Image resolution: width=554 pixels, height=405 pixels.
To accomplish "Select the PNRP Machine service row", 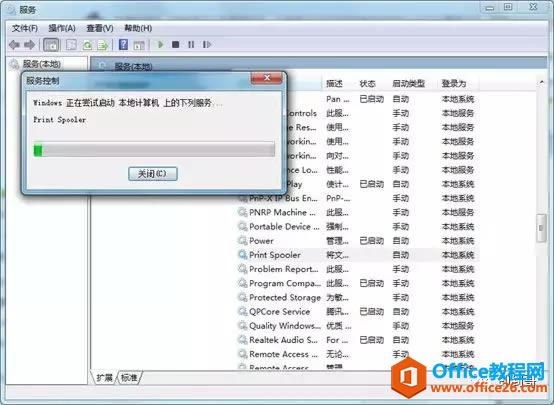I will (x=358, y=212).
